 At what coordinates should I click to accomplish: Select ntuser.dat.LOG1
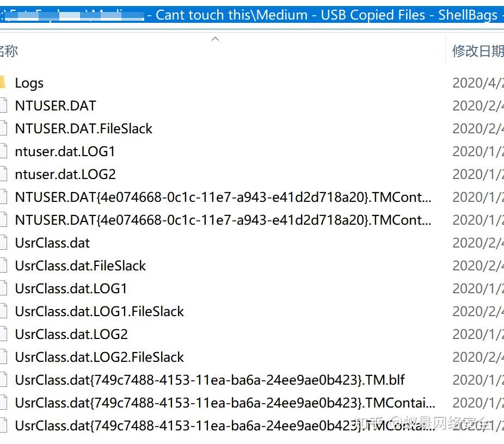point(65,151)
